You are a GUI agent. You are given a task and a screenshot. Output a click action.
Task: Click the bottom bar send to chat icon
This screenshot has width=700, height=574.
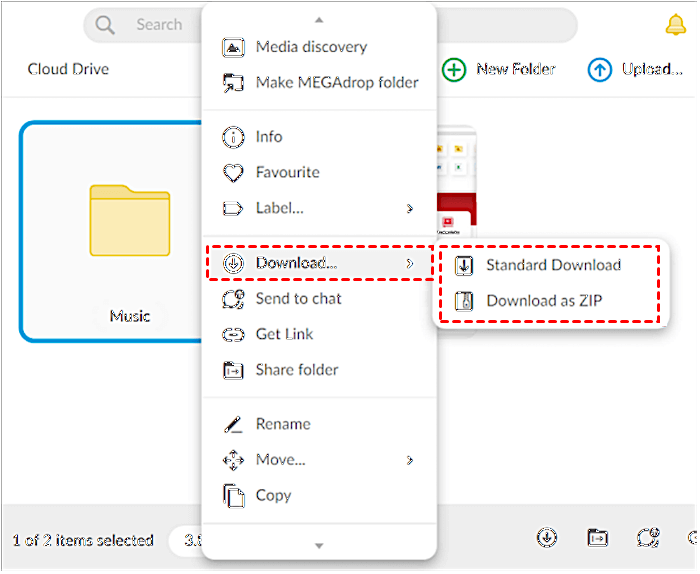(x=648, y=537)
